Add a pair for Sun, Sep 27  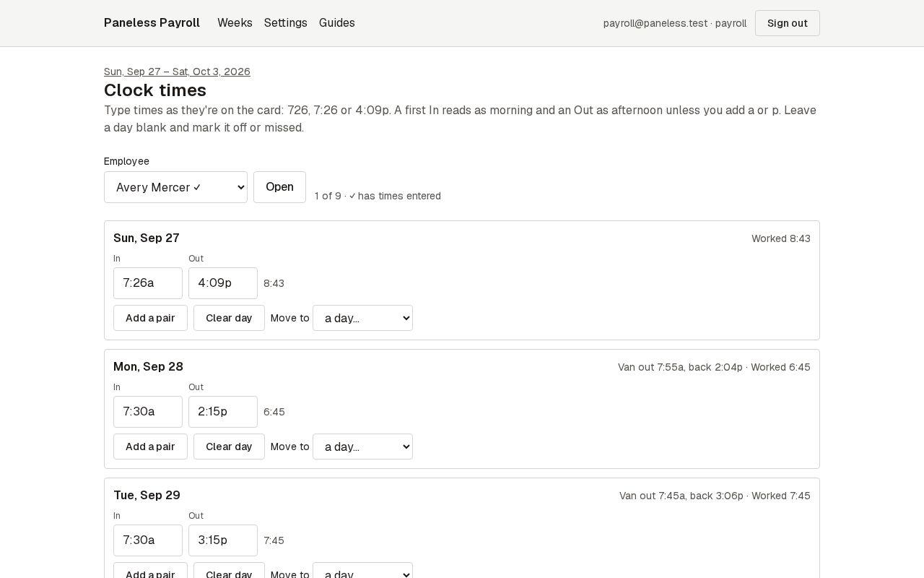150,318
